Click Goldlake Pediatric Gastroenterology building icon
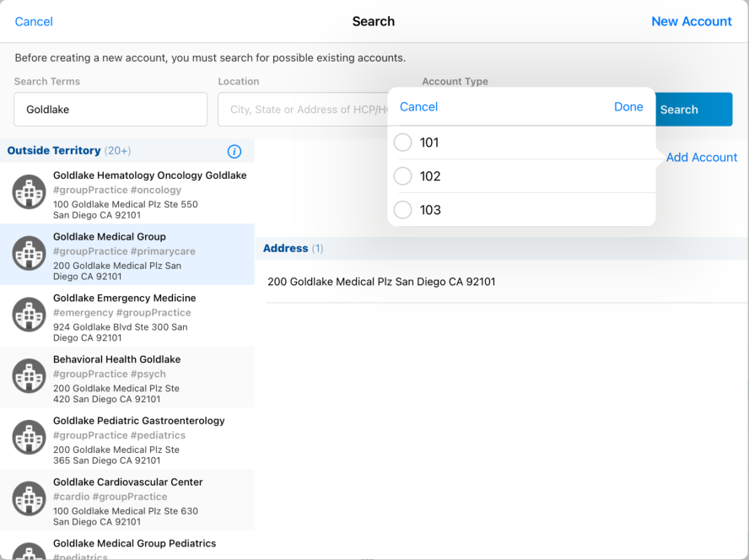 pyautogui.click(x=30, y=438)
